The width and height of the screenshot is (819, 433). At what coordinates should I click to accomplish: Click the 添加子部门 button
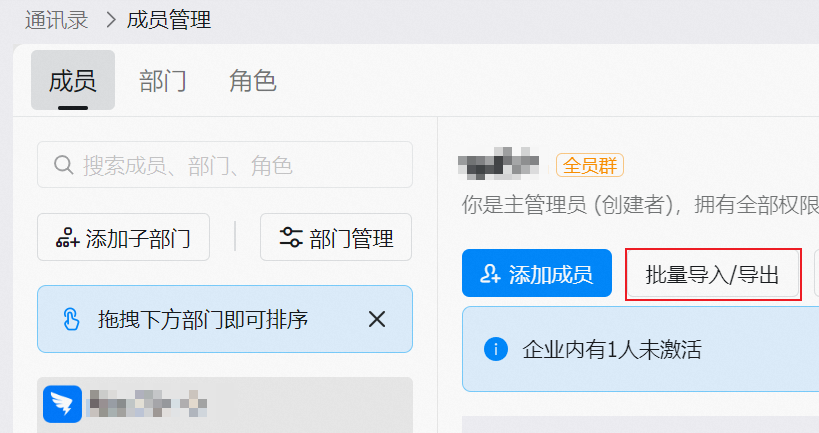tap(123, 238)
